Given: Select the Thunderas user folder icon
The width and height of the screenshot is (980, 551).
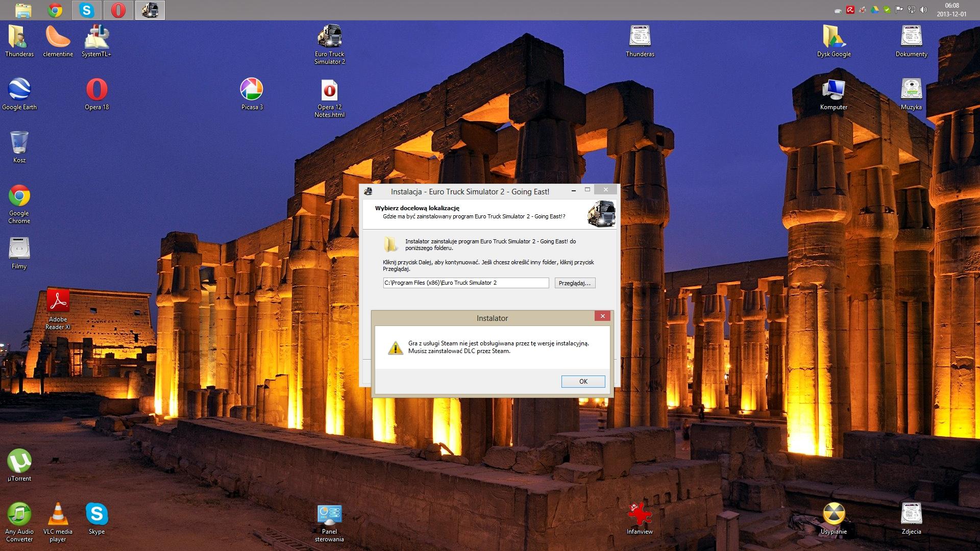Looking at the screenshot, I should tap(19, 41).
